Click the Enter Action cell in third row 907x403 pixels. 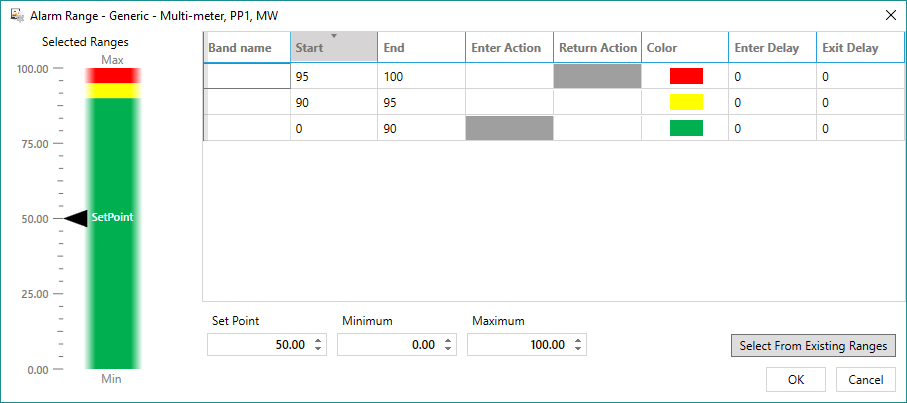click(508, 128)
